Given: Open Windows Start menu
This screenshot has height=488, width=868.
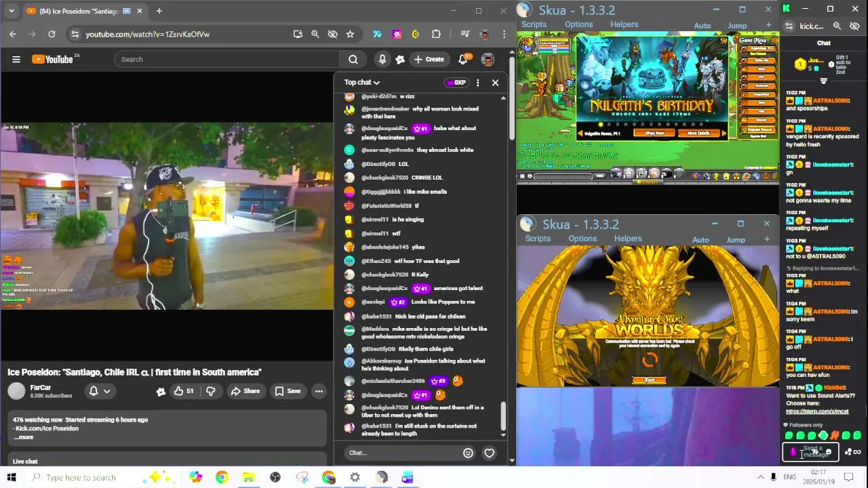Looking at the screenshot, I should click(x=12, y=477).
